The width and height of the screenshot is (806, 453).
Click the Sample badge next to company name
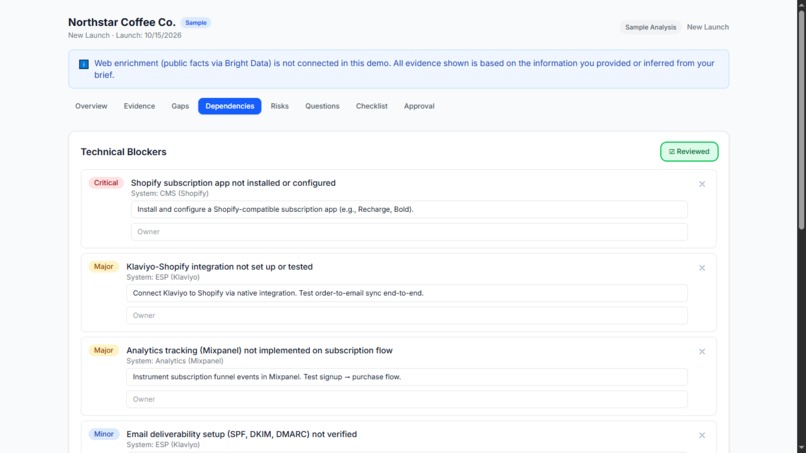tap(196, 23)
